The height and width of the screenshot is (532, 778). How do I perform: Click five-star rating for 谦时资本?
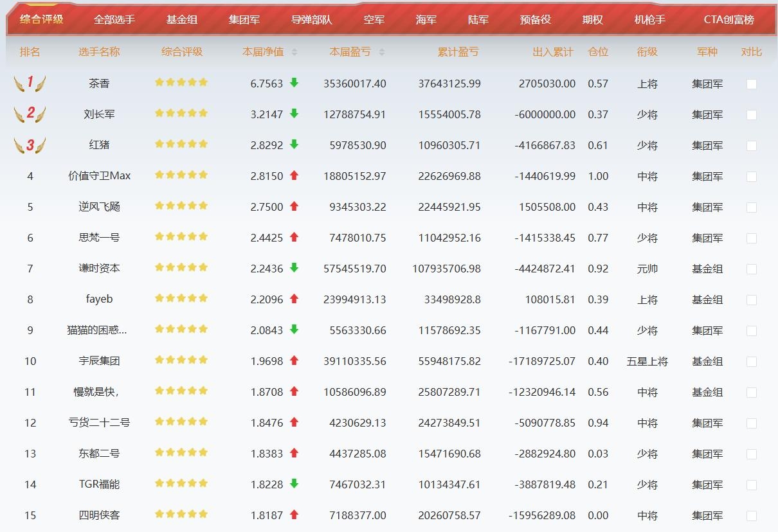tap(181, 267)
